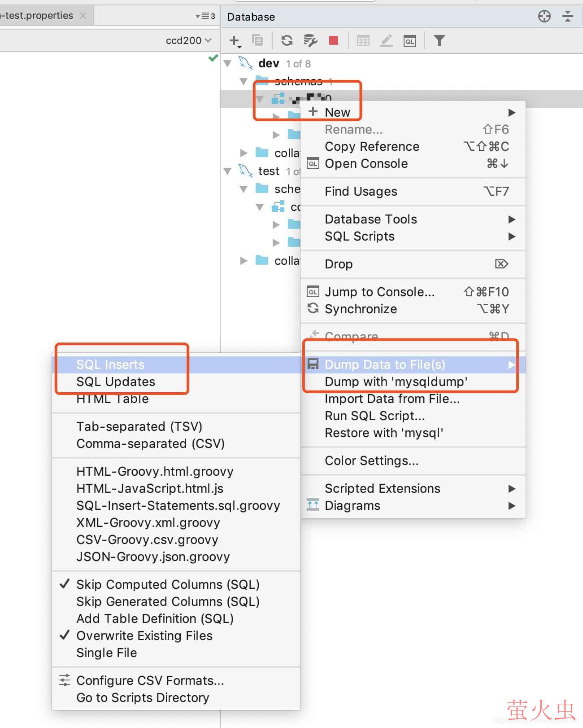The width and height of the screenshot is (583, 728).
Task: Select SQL Updates export format
Action: click(176, 382)
